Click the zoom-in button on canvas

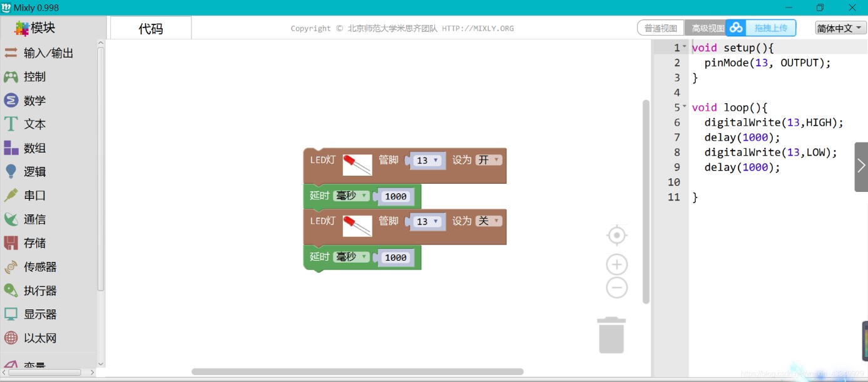pos(616,264)
